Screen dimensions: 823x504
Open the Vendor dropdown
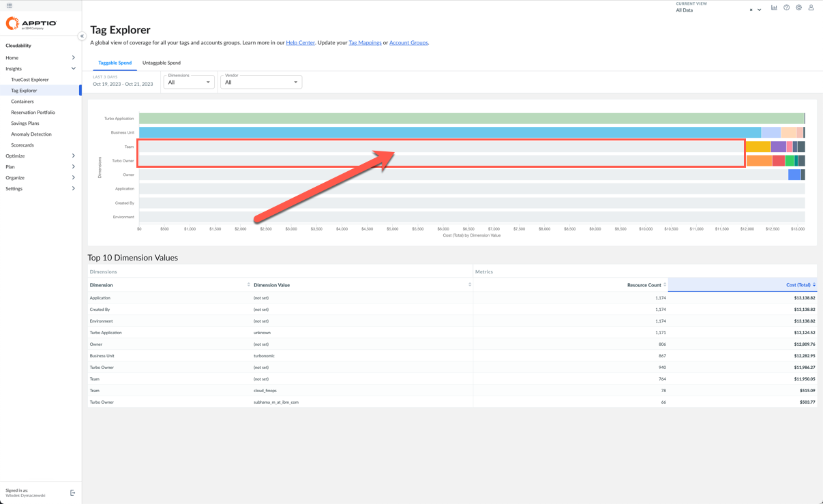click(x=261, y=82)
